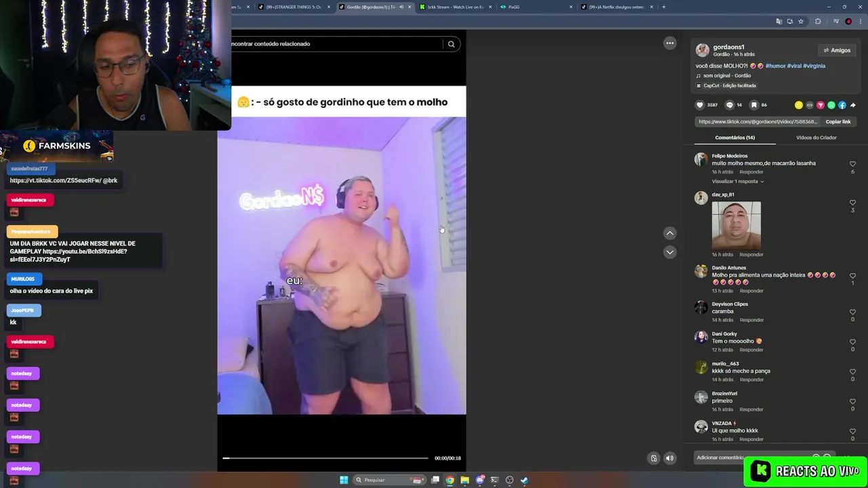Click the video progress bar

(325, 458)
